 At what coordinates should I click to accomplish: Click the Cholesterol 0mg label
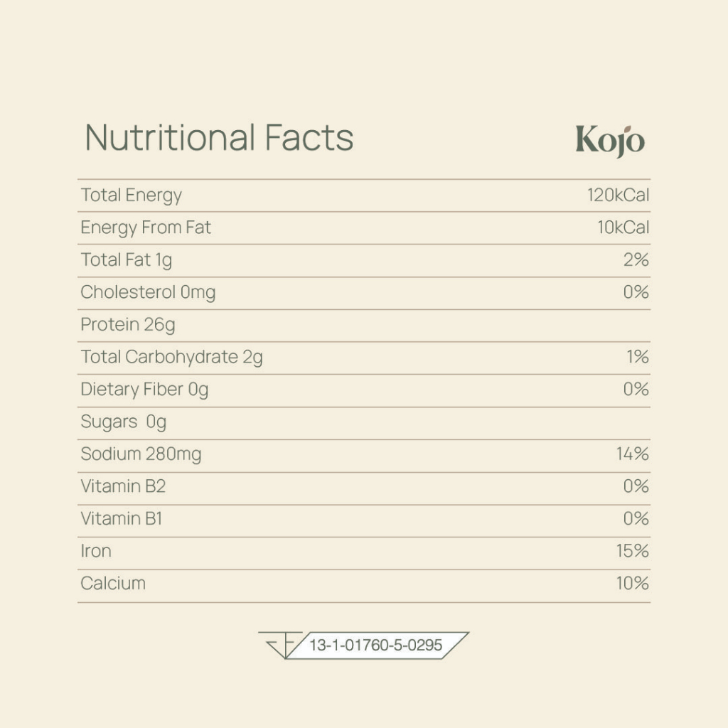pyautogui.click(x=148, y=292)
